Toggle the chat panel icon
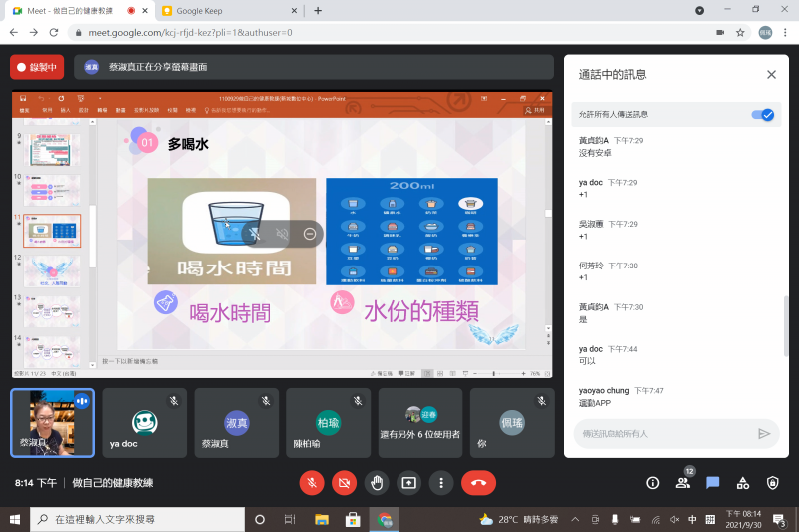The width and height of the screenshot is (799, 532). 712,483
